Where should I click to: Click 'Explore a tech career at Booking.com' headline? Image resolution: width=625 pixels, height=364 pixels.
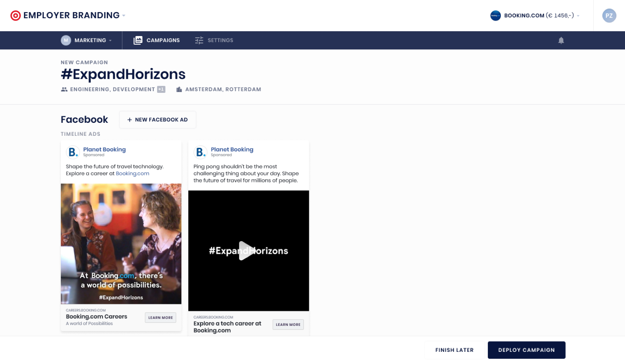point(227,327)
